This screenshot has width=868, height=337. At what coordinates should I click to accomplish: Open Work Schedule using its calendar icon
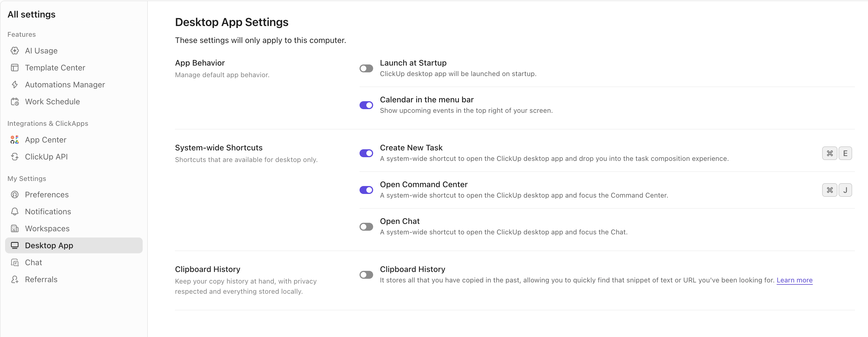pyautogui.click(x=15, y=101)
